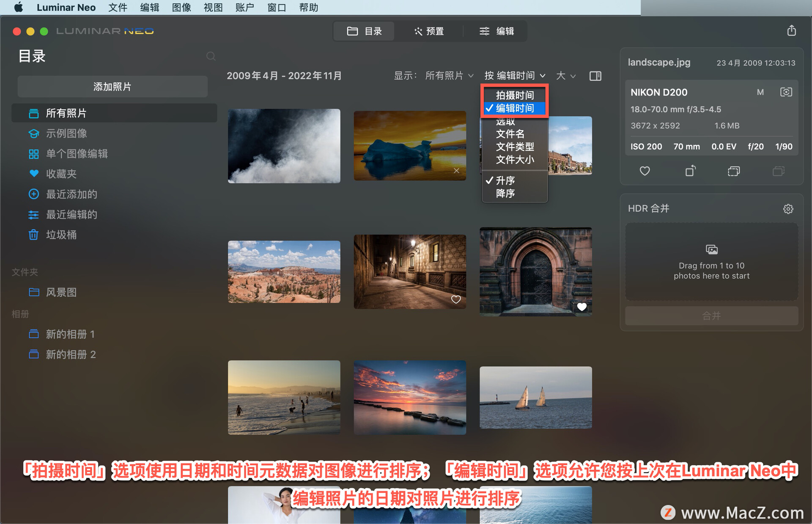812x524 pixels.
Task: Choose 文件大小 sort option
Action: (515, 160)
